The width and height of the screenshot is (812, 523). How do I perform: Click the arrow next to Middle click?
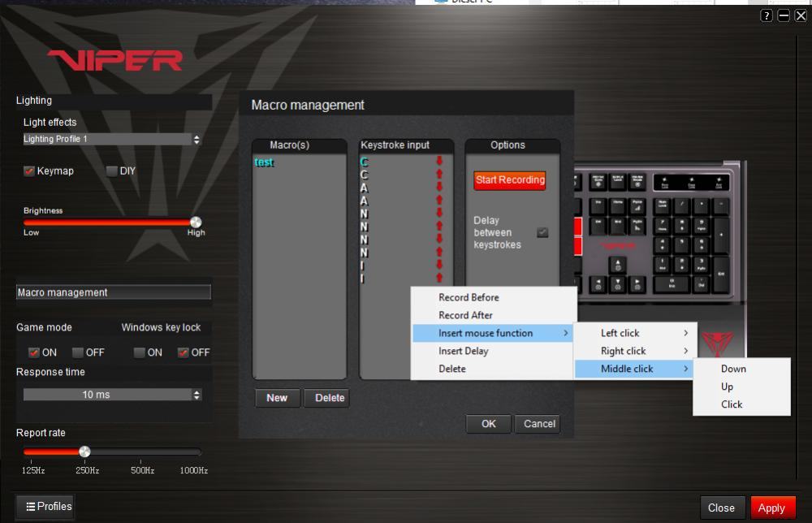[x=685, y=369]
